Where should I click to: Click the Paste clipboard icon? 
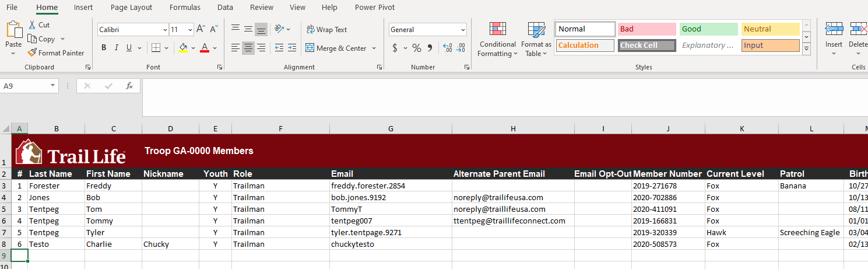click(x=13, y=30)
